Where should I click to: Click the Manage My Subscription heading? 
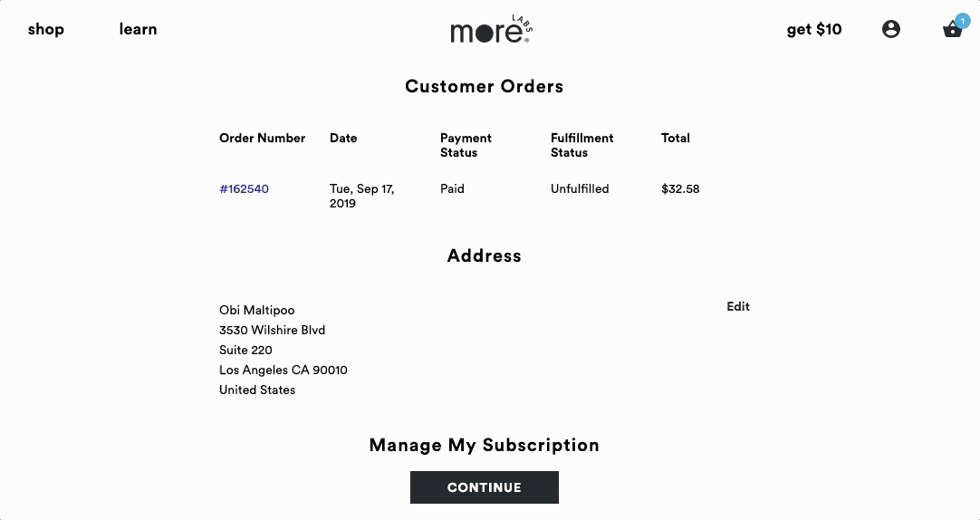(484, 445)
